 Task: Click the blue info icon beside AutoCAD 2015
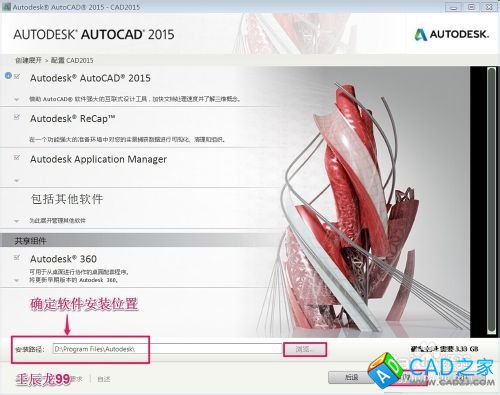pos(8,76)
